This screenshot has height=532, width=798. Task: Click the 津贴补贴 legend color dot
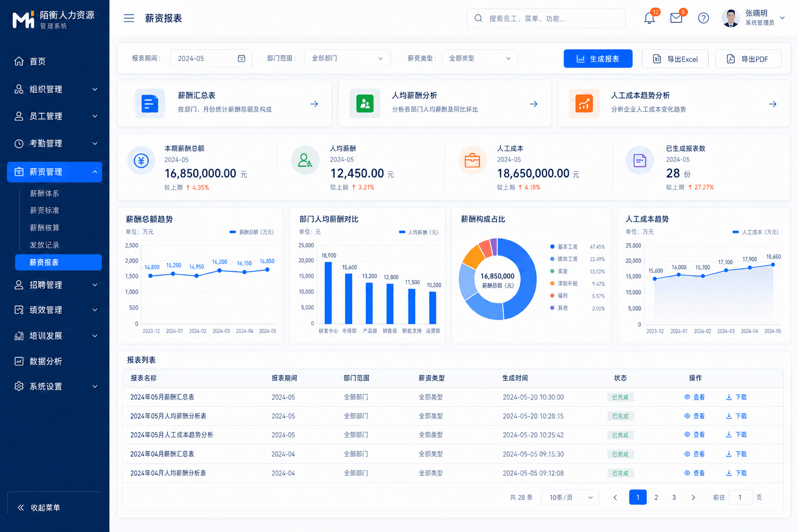pyautogui.click(x=552, y=284)
